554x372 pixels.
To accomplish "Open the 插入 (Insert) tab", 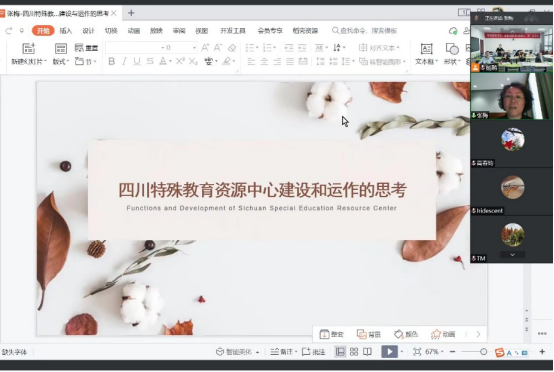I will [x=65, y=31].
